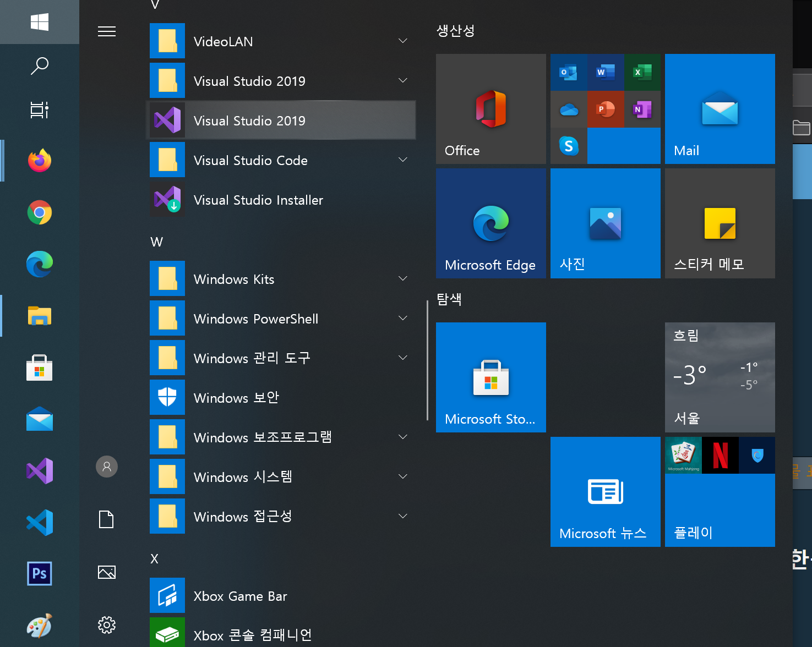Open Windows 보안 from the app list
This screenshot has height=647, width=812.
coord(281,398)
